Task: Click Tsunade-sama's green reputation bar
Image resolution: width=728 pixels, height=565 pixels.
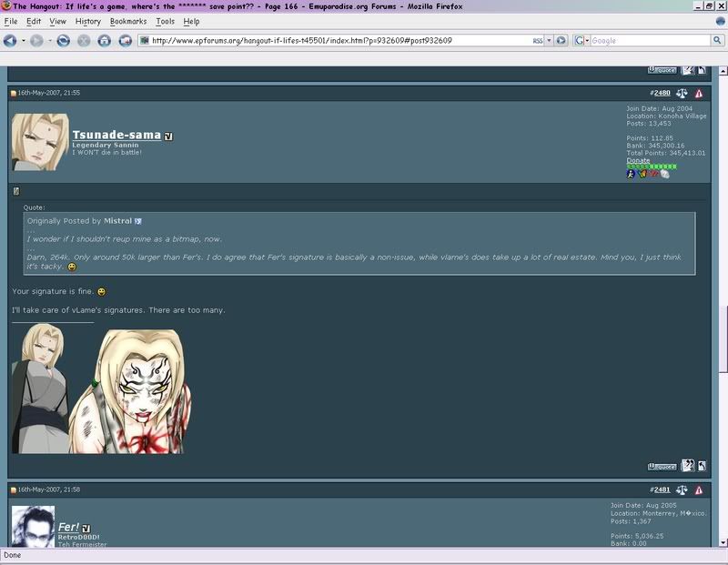Action: pyautogui.click(x=652, y=166)
